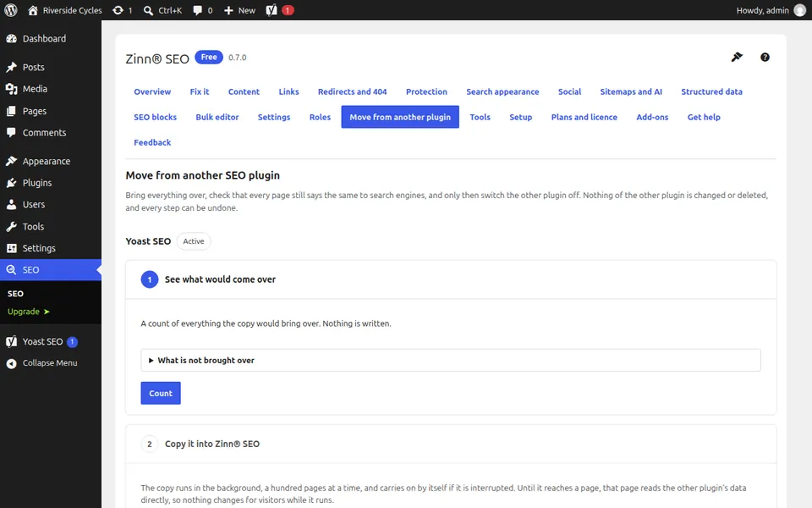Screen dimensions: 812x508
Task: Open the Social tab
Action: point(569,91)
